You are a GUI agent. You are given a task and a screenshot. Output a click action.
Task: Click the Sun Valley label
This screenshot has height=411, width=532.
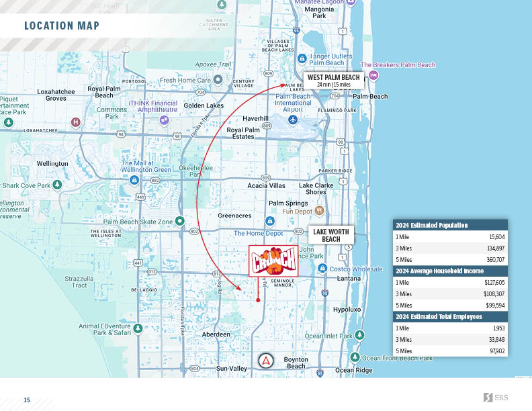tap(231, 369)
